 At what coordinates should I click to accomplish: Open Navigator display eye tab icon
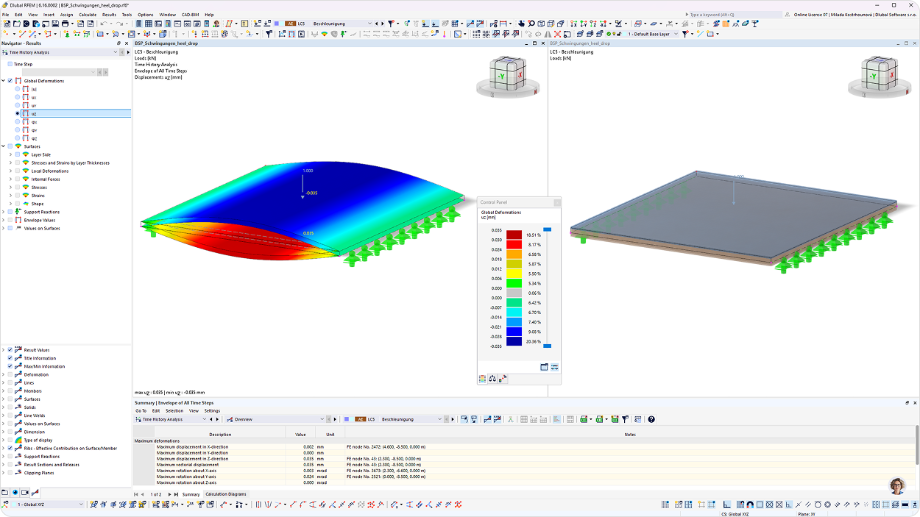point(15,492)
